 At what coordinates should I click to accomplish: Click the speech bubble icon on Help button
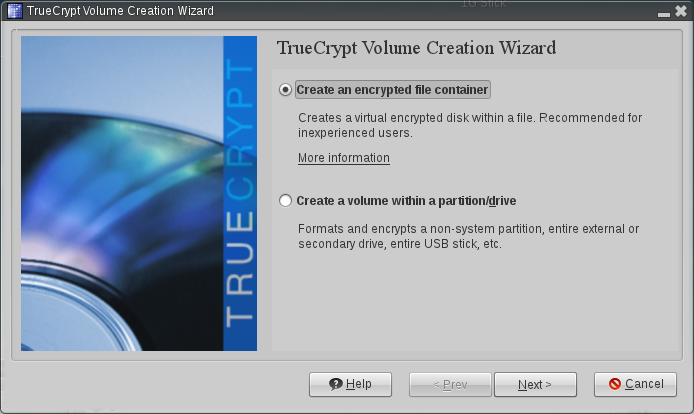336,384
